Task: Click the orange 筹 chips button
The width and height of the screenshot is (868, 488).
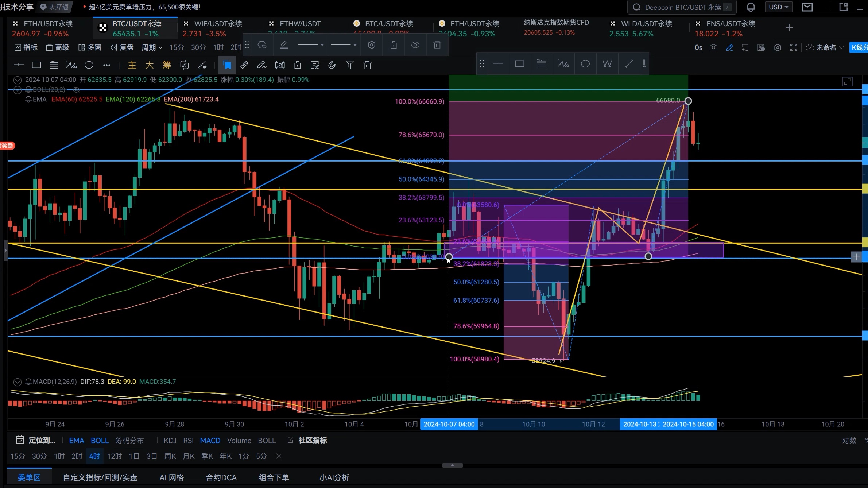Action: [167, 65]
